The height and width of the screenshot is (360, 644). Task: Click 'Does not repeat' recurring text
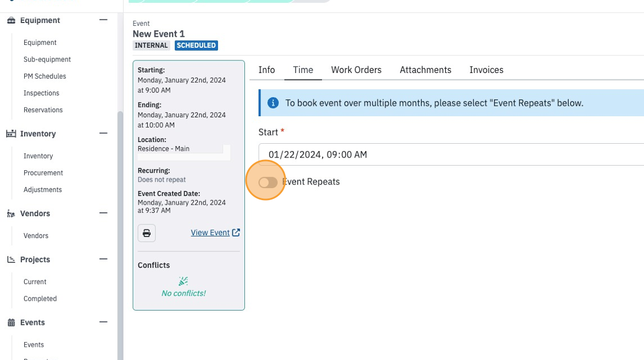tap(162, 179)
